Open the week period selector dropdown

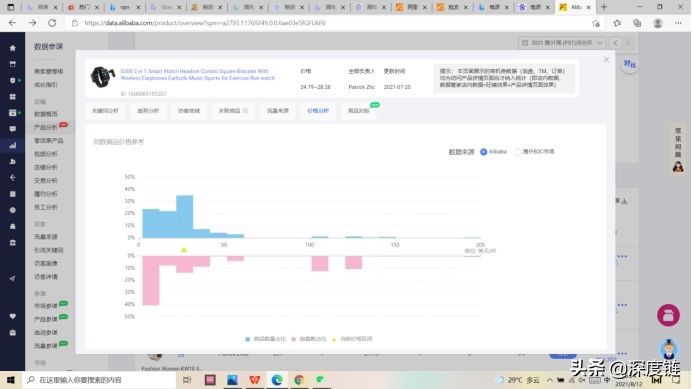(562, 43)
